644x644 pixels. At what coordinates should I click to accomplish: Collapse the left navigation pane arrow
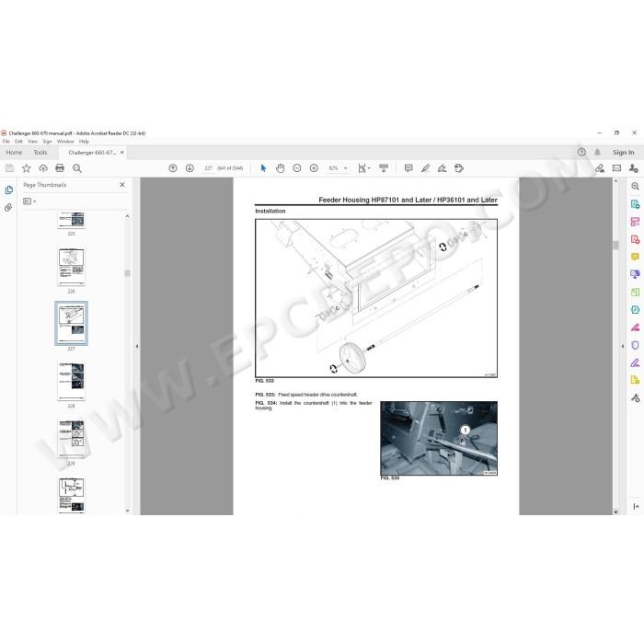(137, 346)
